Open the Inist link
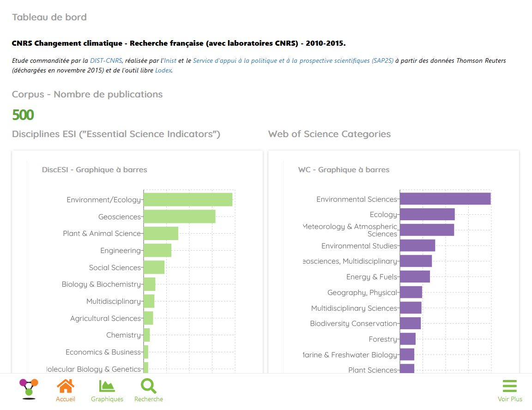Viewport: 532px width, 410px height. pyautogui.click(x=170, y=60)
